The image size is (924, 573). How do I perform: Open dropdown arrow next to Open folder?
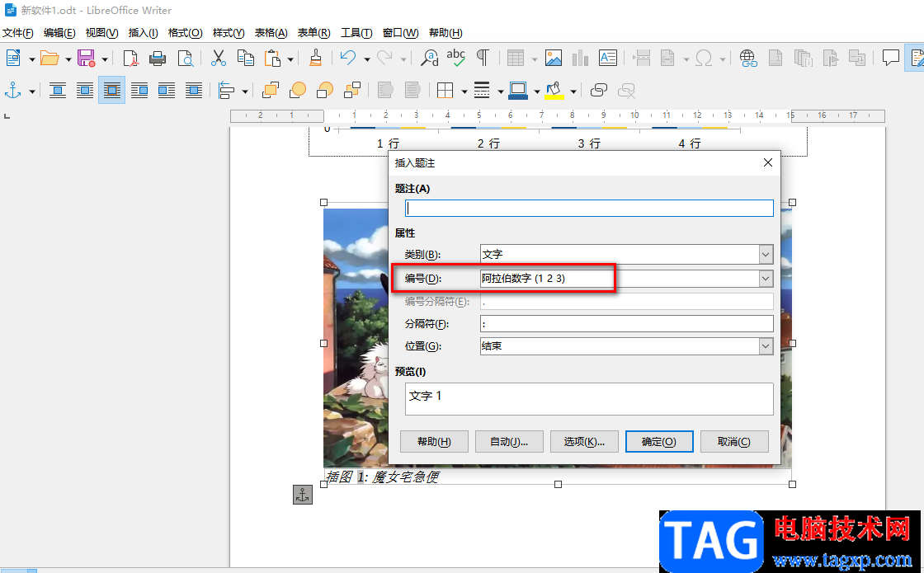[68, 59]
